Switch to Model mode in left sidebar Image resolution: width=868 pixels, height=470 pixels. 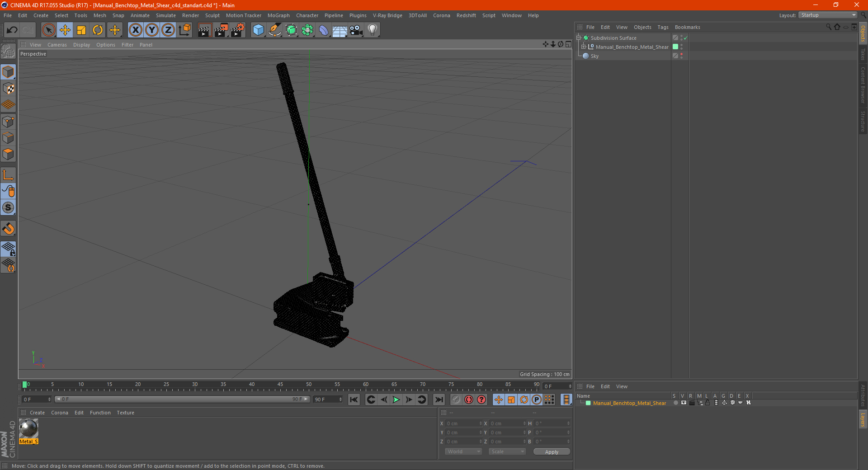[8, 72]
